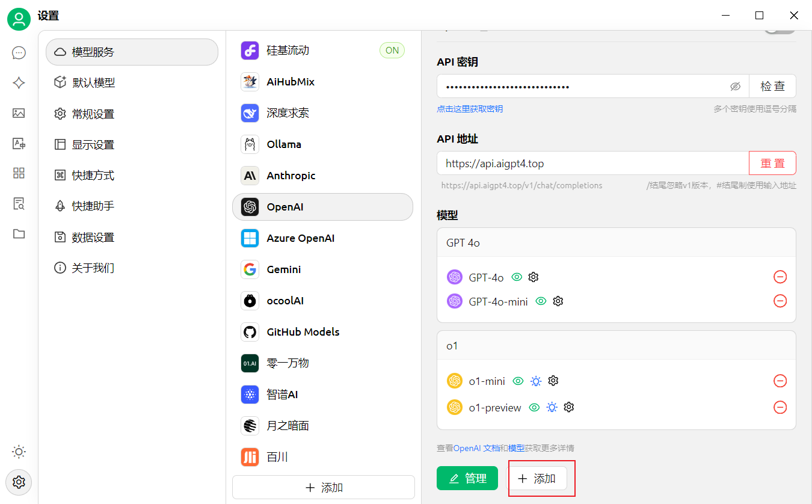This screenshot has width=812, height=504.
Task: Select the GitHub Models provider
Action: tap(322, 332)
